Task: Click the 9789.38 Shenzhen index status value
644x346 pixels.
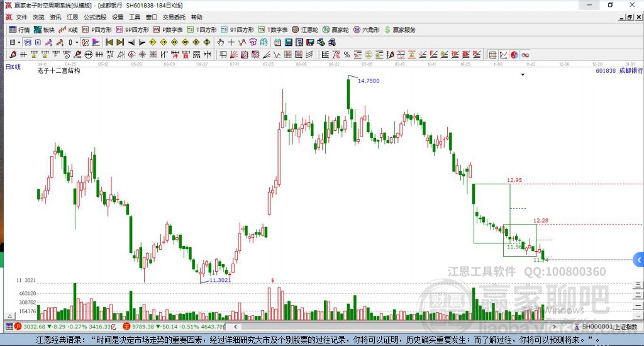Action: (x=143, y=326)
